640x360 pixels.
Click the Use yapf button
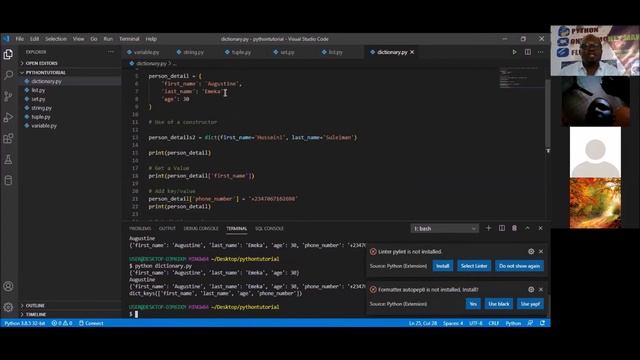point(530,304)
